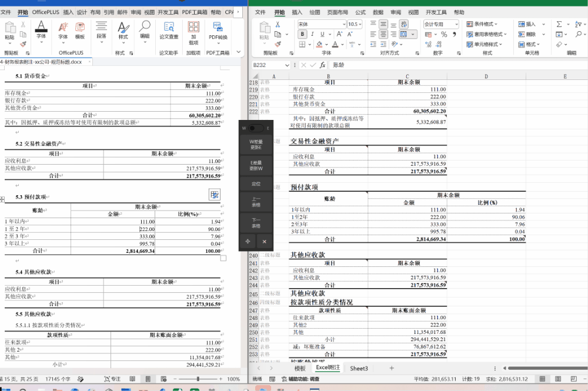This screenshot has height=391, width=588.
Task: Decrease font size in Excel
Action: coord(350,34)
